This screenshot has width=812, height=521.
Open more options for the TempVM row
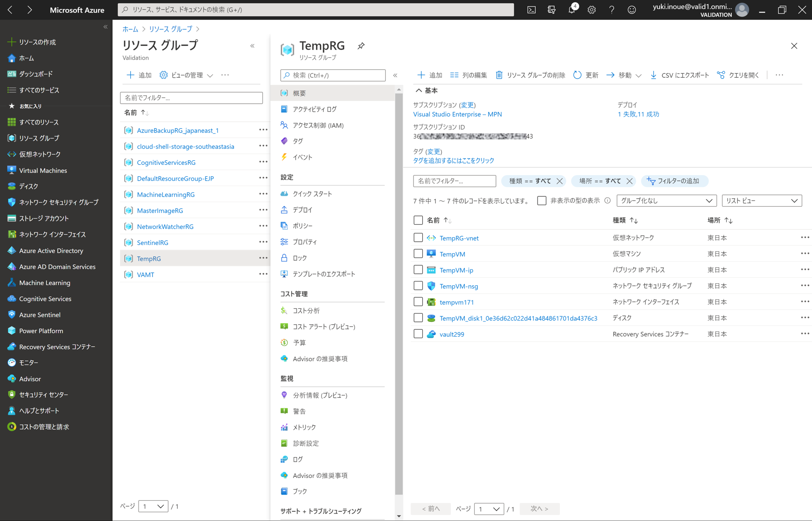805,254
